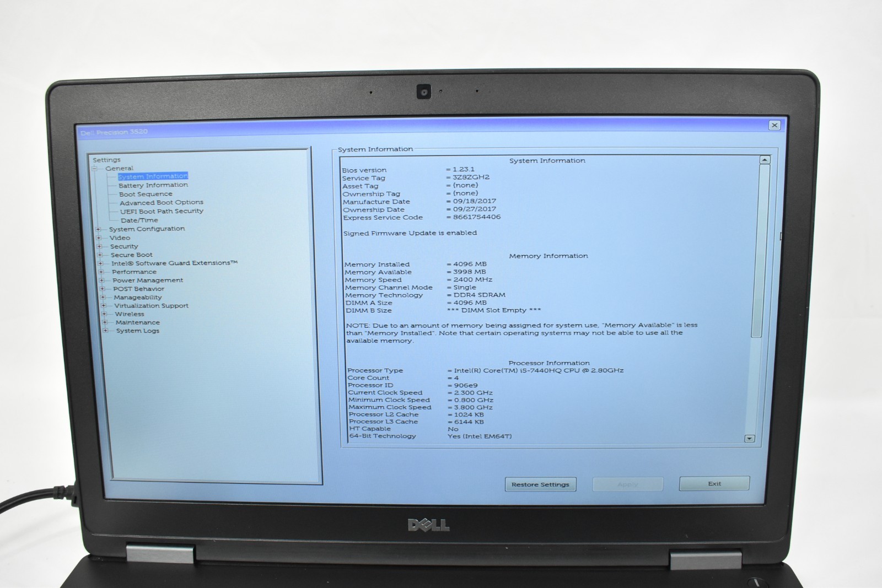882x588 pixels.
Task: Select System Information in the General tree
Action: pyautogui.click(x=153, y=176)
